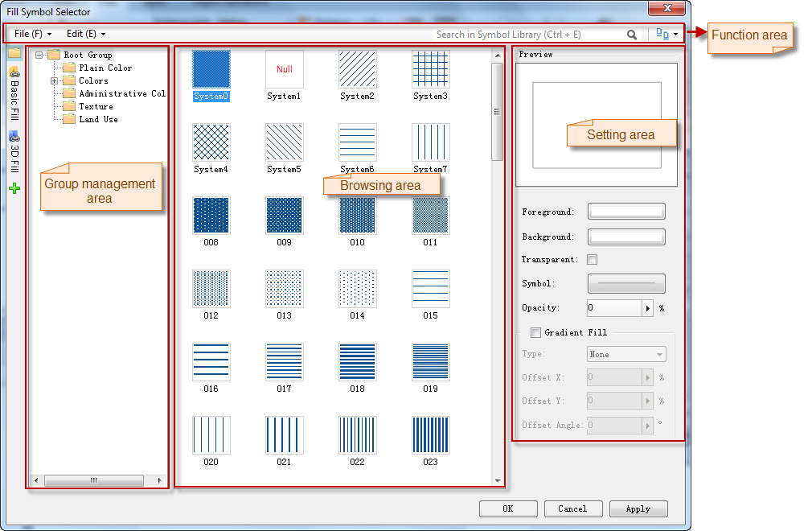Open the Opacity value arrow
The width and height of the screenshot is (812, 531).
(x=648, y=308)
